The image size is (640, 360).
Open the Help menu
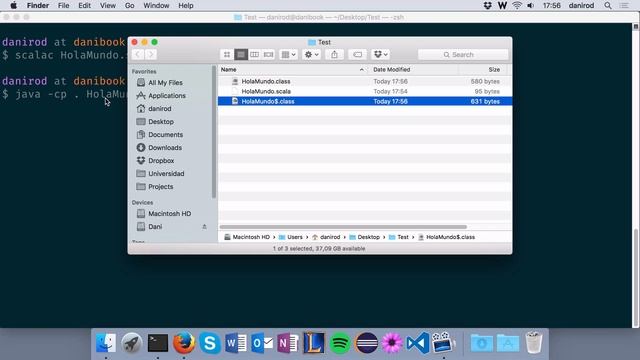click(186, 6)
